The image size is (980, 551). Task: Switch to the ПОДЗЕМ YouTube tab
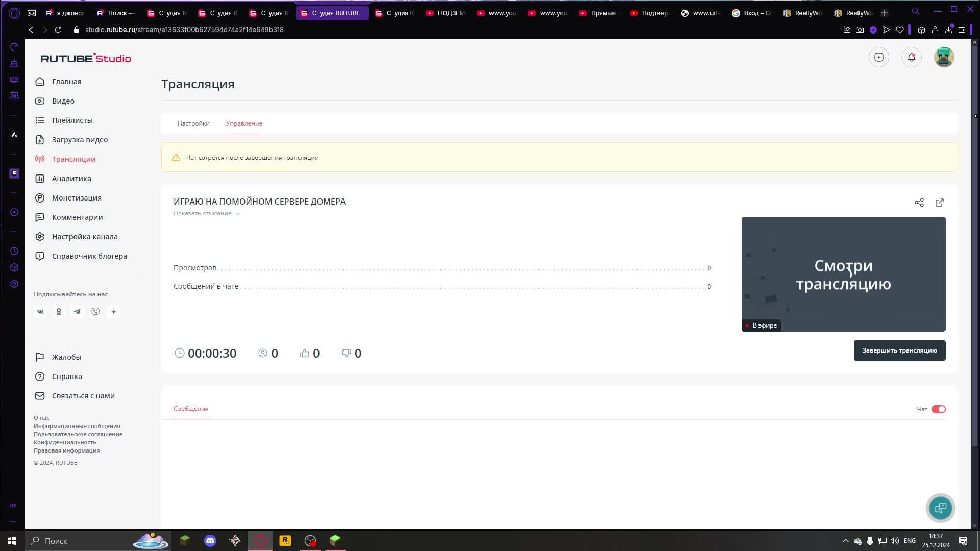point(445,13)
